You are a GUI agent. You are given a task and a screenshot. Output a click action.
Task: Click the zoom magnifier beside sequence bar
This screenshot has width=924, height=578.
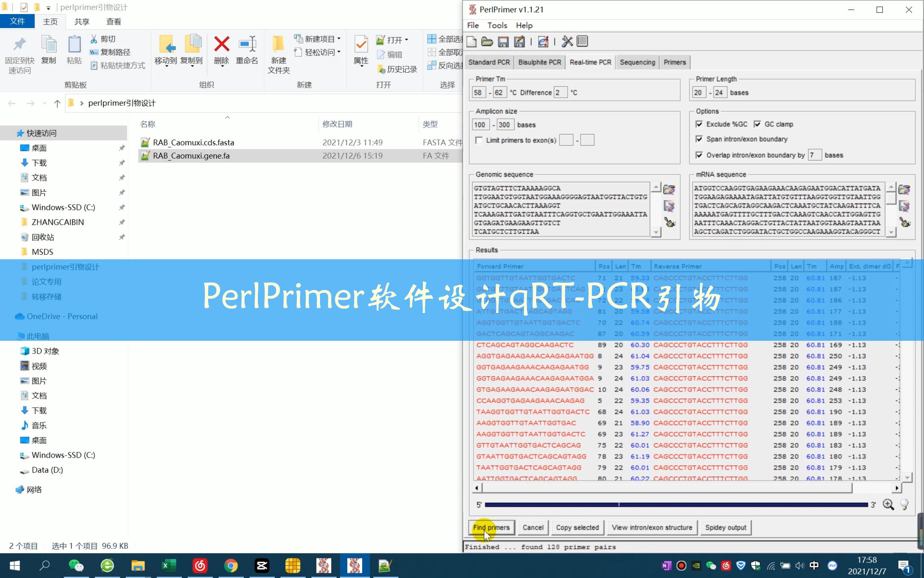[x=888, y=505]
